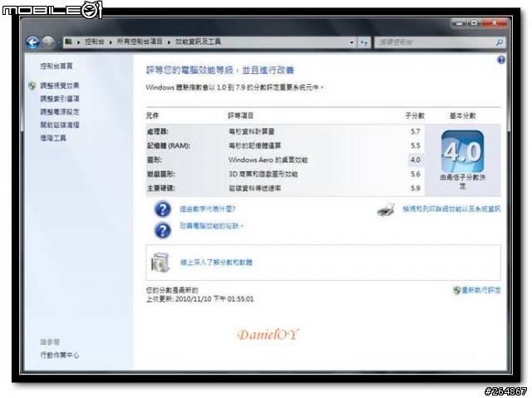Click the 子分數 column header
532x398 pixels.
(x=415, y=116)
